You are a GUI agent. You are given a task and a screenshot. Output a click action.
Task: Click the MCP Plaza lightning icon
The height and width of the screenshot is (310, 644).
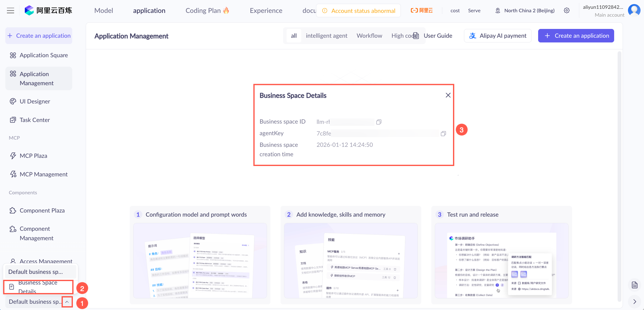(13, 156)
